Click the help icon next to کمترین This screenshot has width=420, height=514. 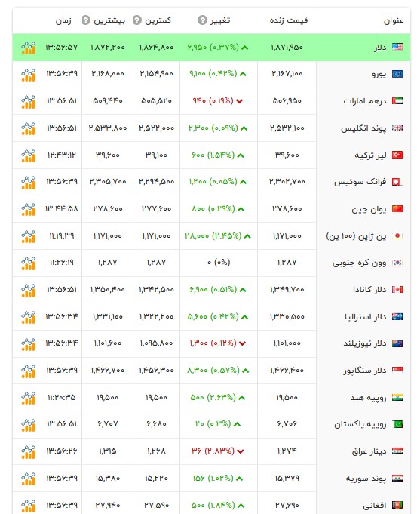click(137, 20)
